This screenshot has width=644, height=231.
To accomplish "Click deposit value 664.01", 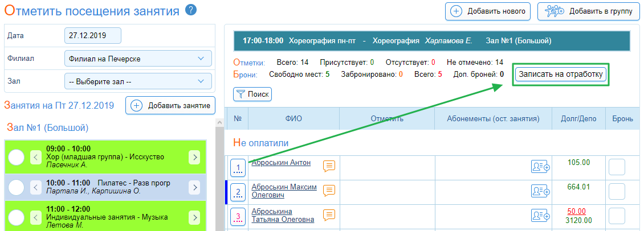I will pos(578,187).
